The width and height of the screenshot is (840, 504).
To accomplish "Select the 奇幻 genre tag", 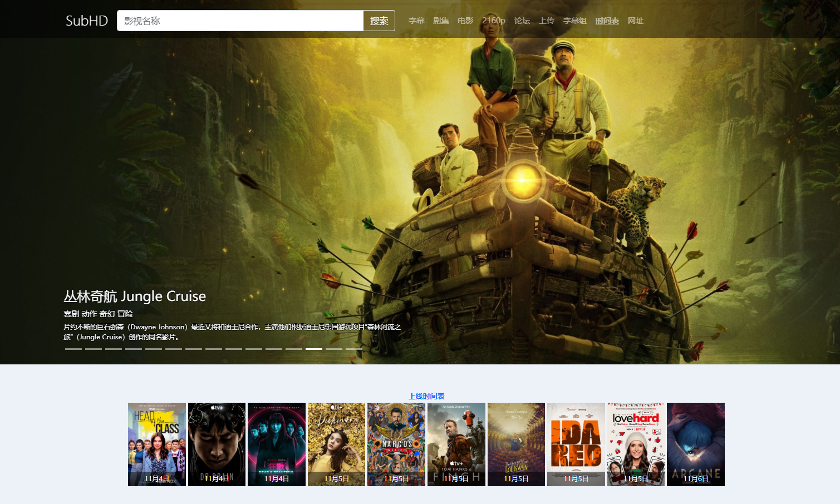I will 107,314.
